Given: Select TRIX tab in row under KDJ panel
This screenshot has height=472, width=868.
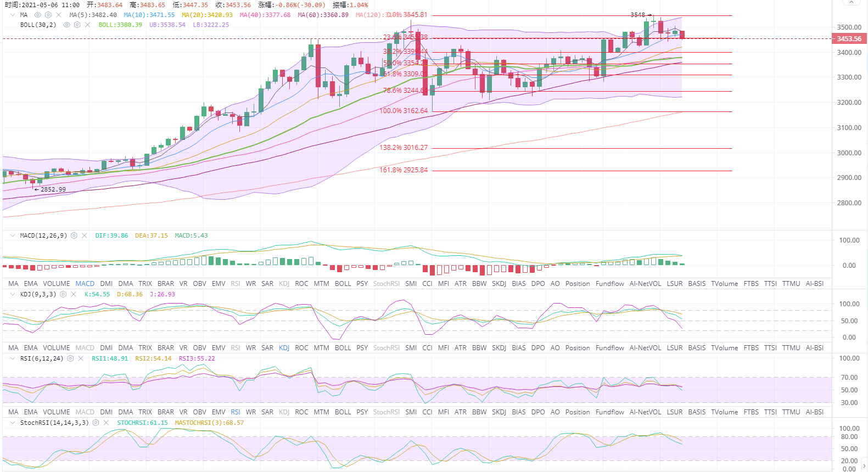Looking at the screenshot, I should coord(145,348).
